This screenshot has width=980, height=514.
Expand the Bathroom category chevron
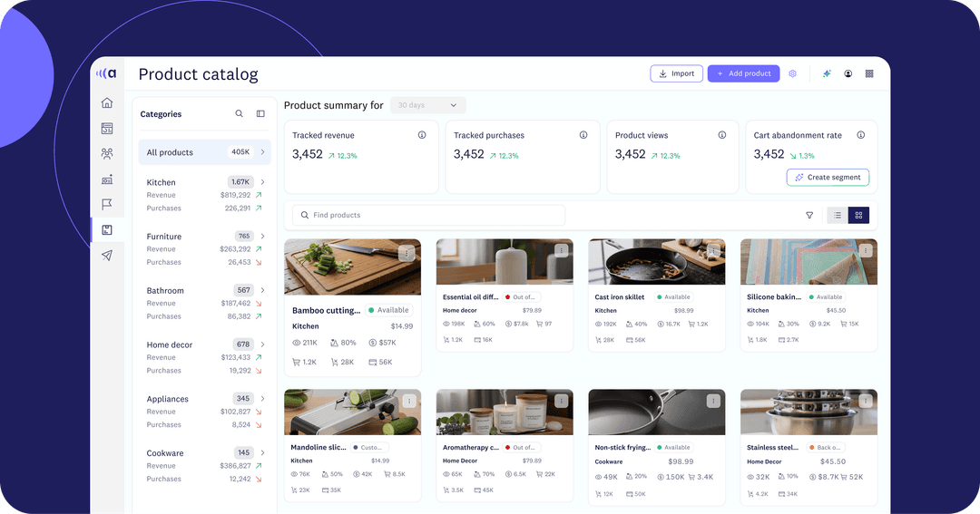tap(262, 290)
